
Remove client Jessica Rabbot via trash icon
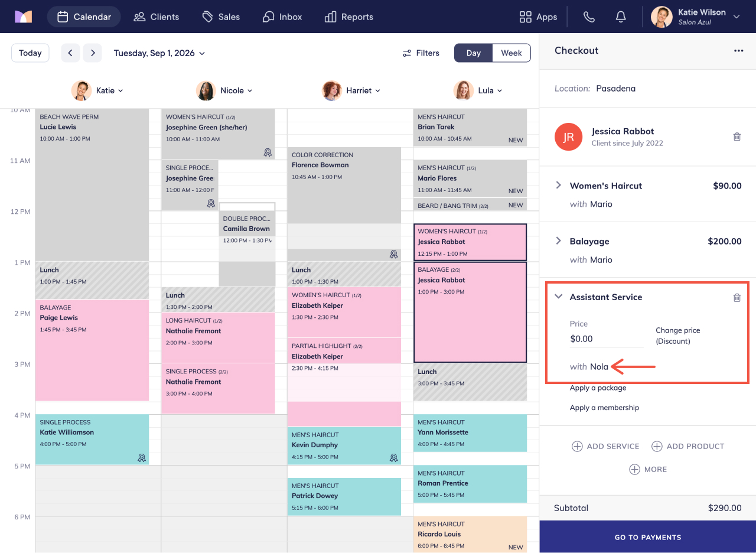[x=737, y=136]
